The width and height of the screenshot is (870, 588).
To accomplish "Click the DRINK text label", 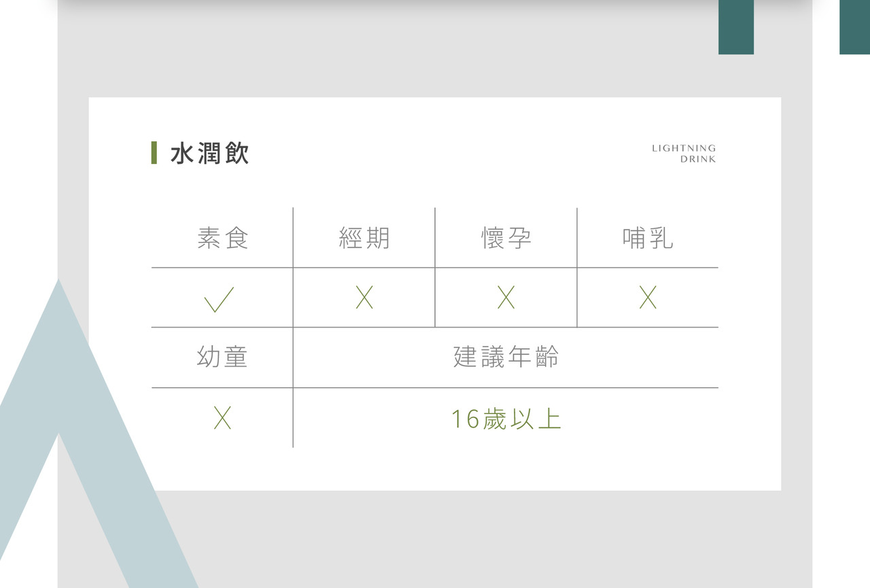I will pyautogui.click(x=697, y=160).
